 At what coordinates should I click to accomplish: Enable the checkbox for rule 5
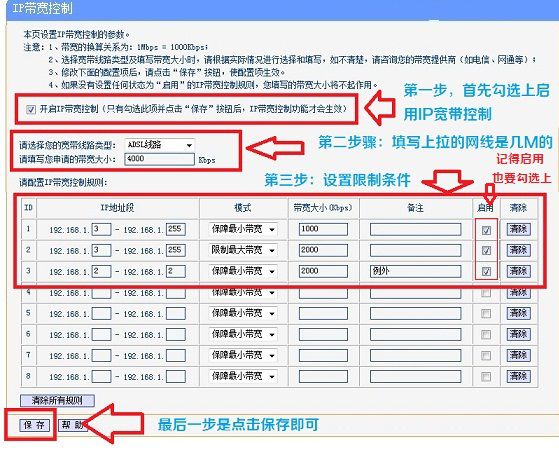pyautogui.click(x=486, y=314)
